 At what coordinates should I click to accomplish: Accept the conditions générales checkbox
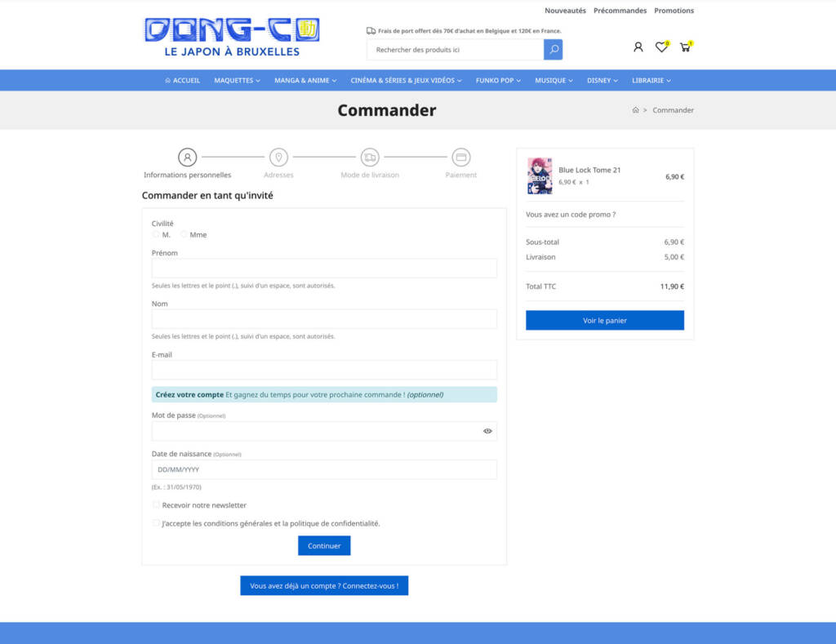156,523
